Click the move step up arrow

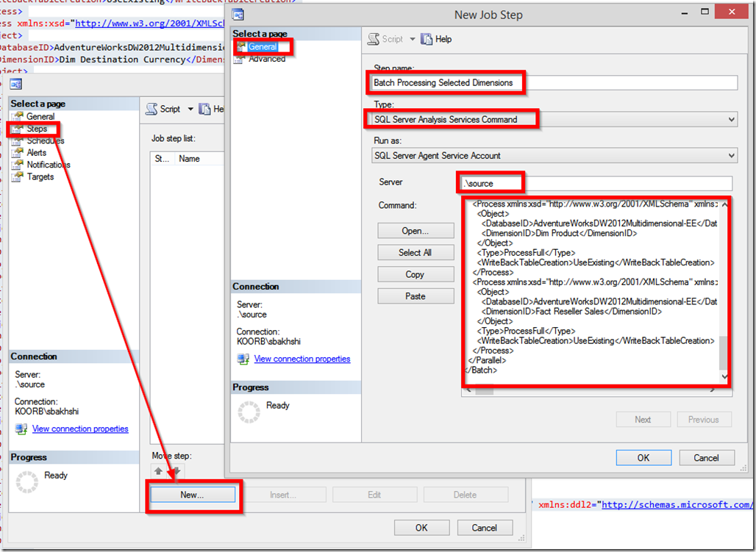(x=158, y=471)
